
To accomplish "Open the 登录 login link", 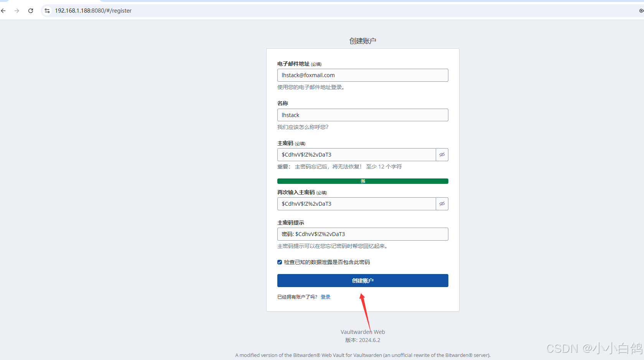I will point(325,297).
